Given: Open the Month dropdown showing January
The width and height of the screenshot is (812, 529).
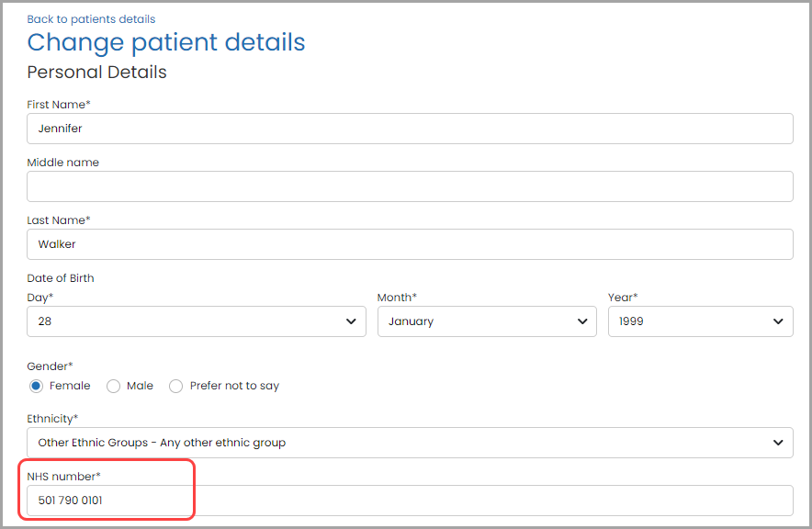Looking at the screenshot, I should [487, 321].
